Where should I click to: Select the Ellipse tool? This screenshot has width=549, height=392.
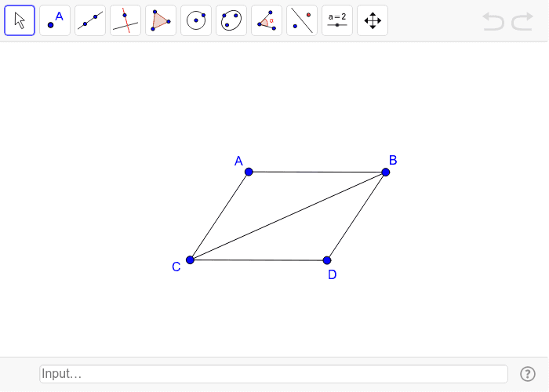(231, 20)
